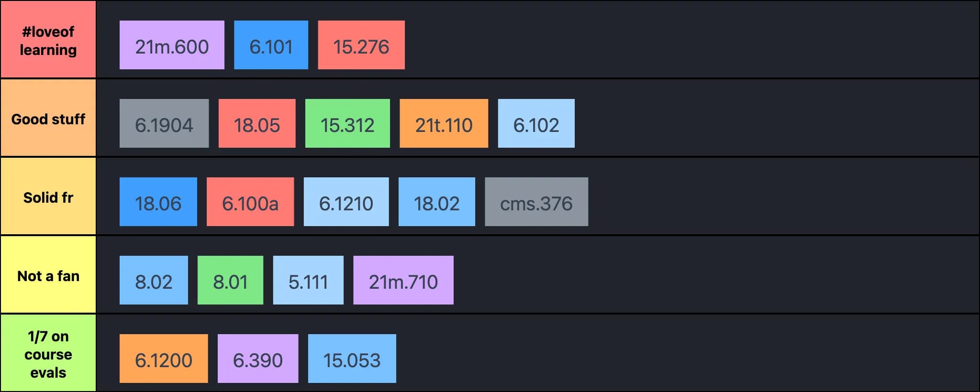The image size is (980, 392).
Task: Select the 21m.710 purple tile
Action: [x=403, y=280]
